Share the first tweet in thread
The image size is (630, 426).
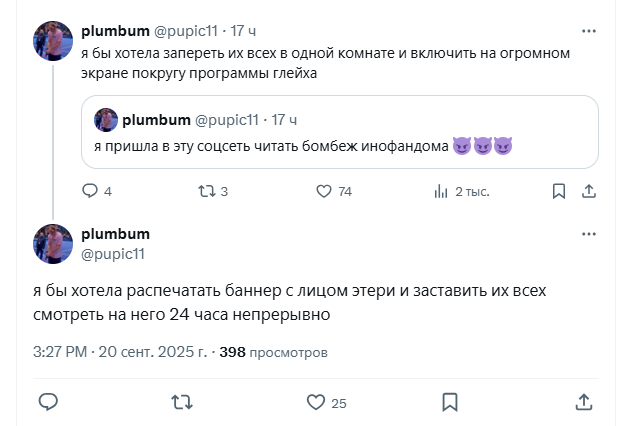click(x=589, y=191)
